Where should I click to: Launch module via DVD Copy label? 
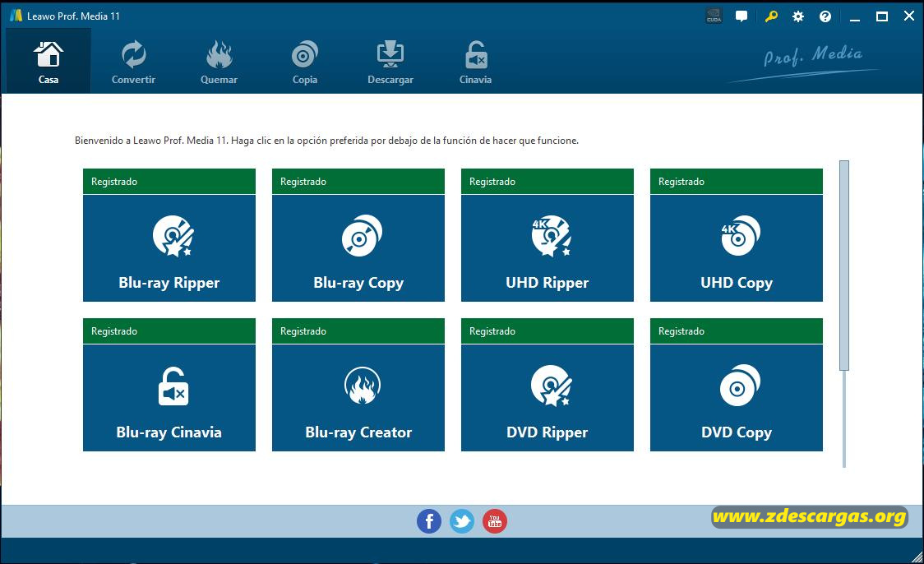point(737,432)
